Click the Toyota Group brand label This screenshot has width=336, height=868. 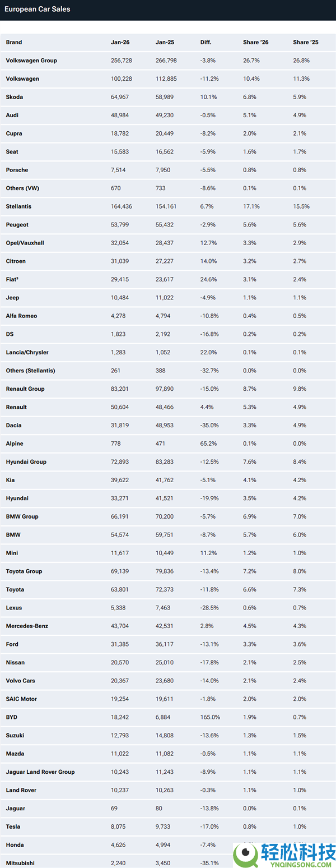click(x=24, y=571)
